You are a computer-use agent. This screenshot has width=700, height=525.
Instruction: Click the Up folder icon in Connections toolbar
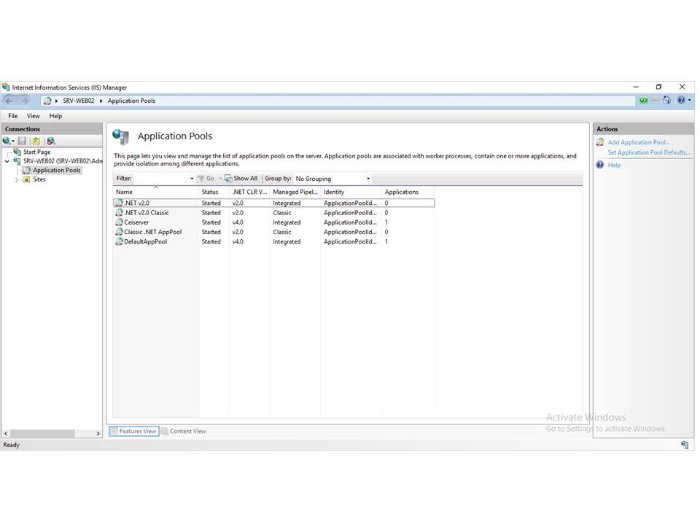pyautogui.click(x=36, y=141)
